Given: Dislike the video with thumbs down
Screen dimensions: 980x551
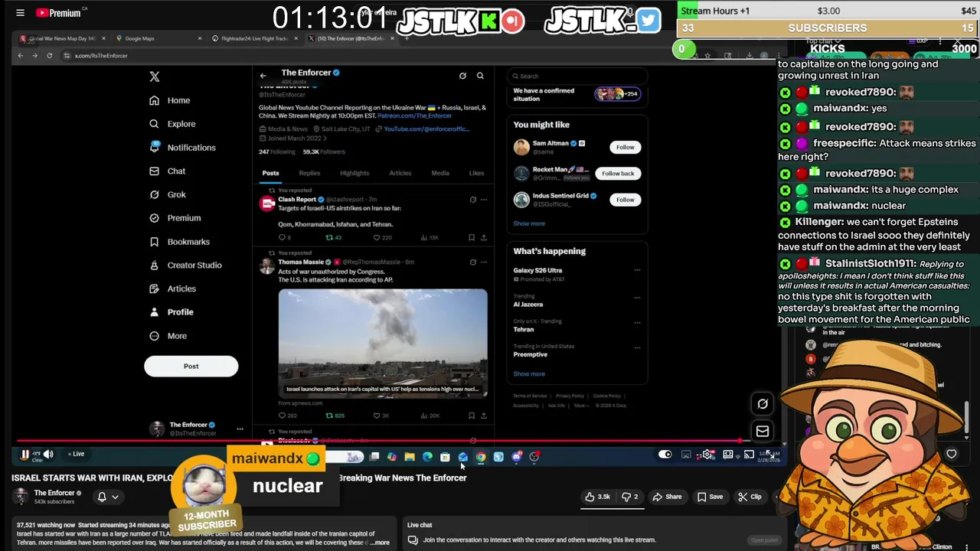Looking at the screenshot, I should pyautogui.click(x=630, y=497).
